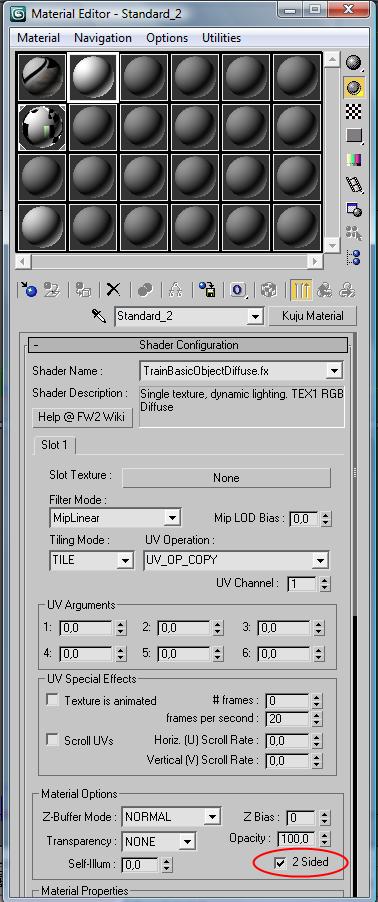
Task: Enable the Scroll UVs checkbox
Action: click(x=53, y=740)
